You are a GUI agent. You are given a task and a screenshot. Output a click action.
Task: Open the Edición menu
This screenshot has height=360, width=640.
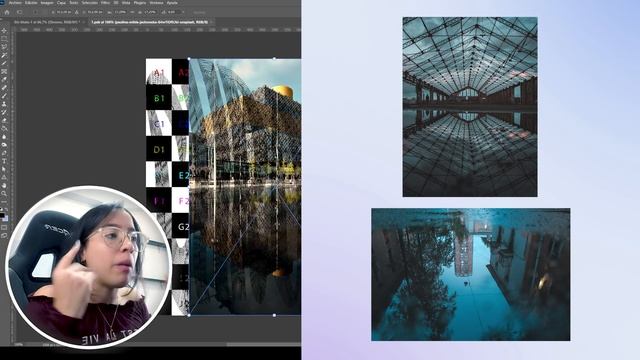point(31,3)
